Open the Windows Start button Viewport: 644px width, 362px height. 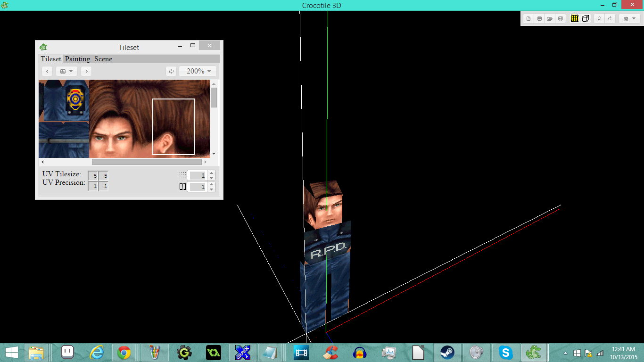coord(12,352)
